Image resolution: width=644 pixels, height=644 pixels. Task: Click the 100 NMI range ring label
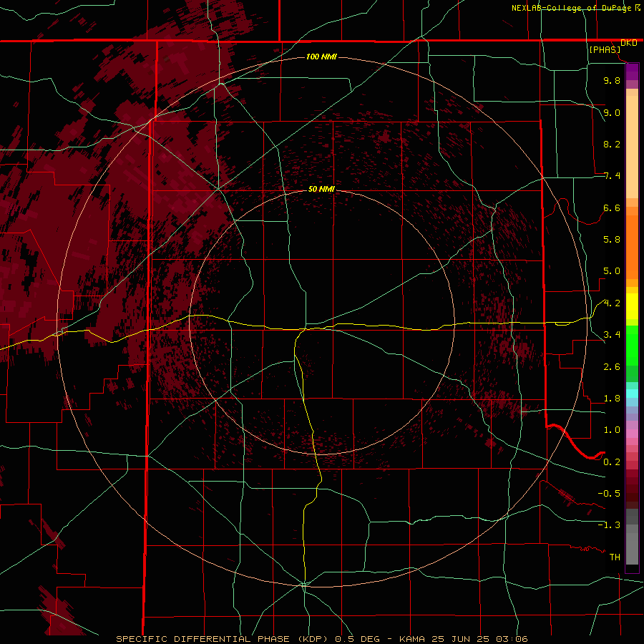(321, 57)
